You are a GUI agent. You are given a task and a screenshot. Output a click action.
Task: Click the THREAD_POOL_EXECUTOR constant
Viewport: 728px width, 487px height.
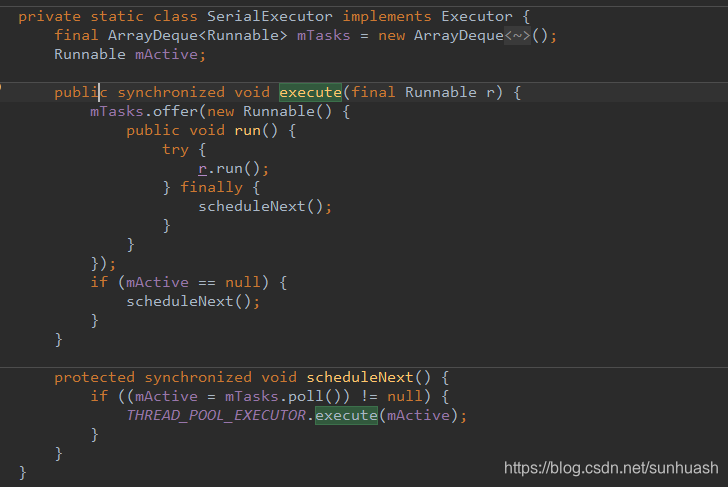(216, 415)
